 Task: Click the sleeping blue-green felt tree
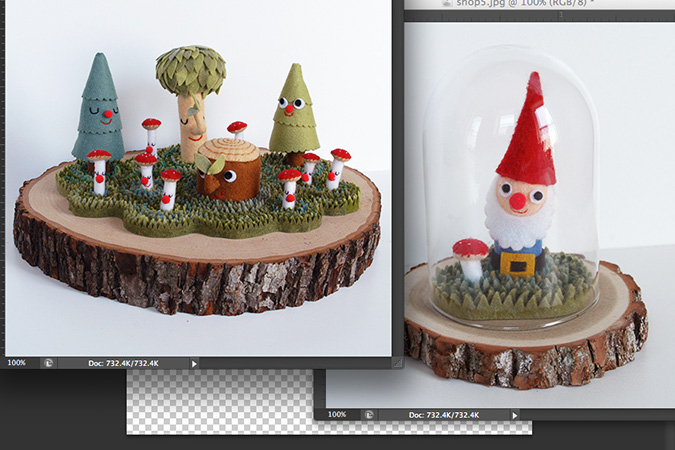(x=97, y=110)
